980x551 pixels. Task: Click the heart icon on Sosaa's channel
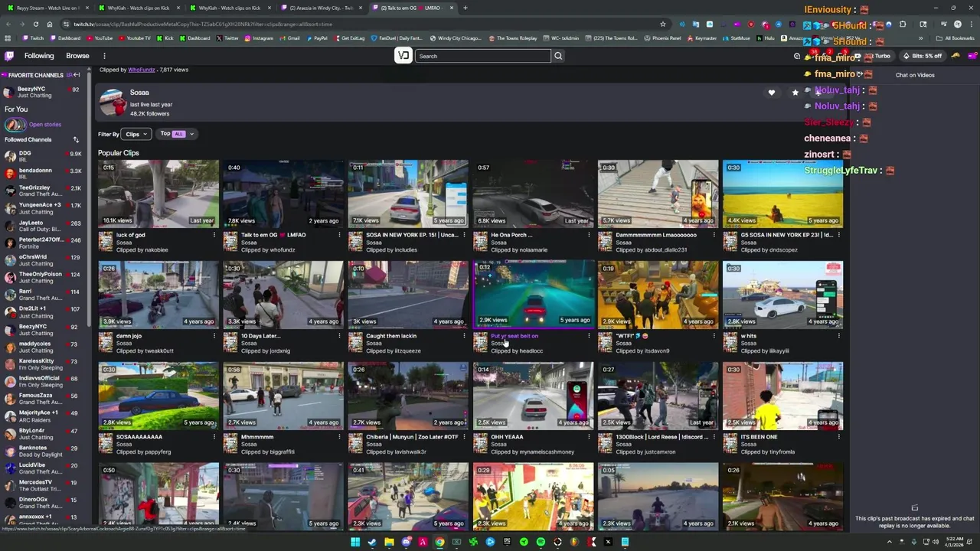coord(772,93)
